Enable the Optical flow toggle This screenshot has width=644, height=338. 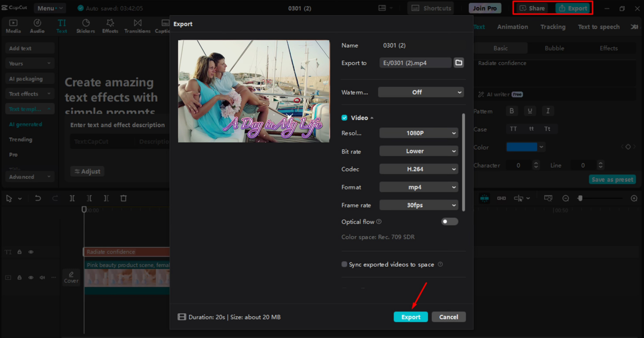click(449, 222)
